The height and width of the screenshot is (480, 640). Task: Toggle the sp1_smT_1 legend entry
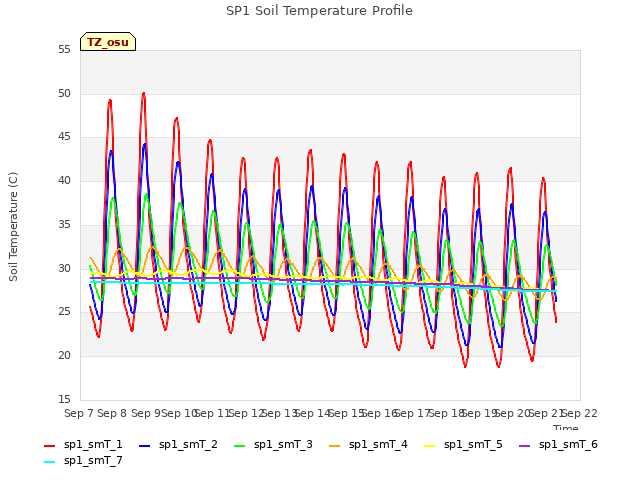83,444
